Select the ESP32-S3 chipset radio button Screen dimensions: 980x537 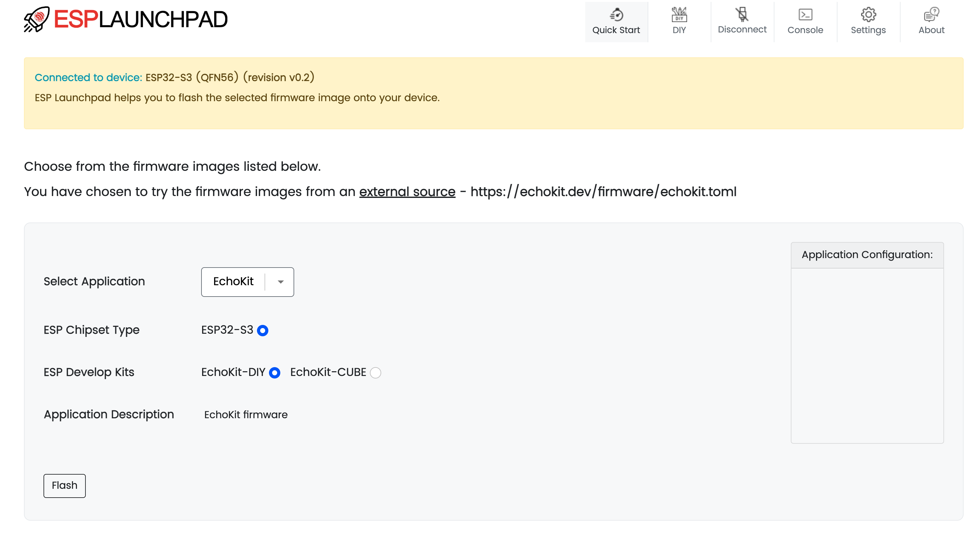(x=262, y=330)
